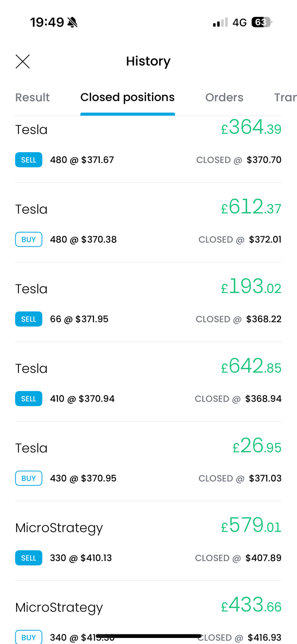The image size is (297, 644).
Task: Tap the partially visible Transactions tab
Action: tap(285, 97)
